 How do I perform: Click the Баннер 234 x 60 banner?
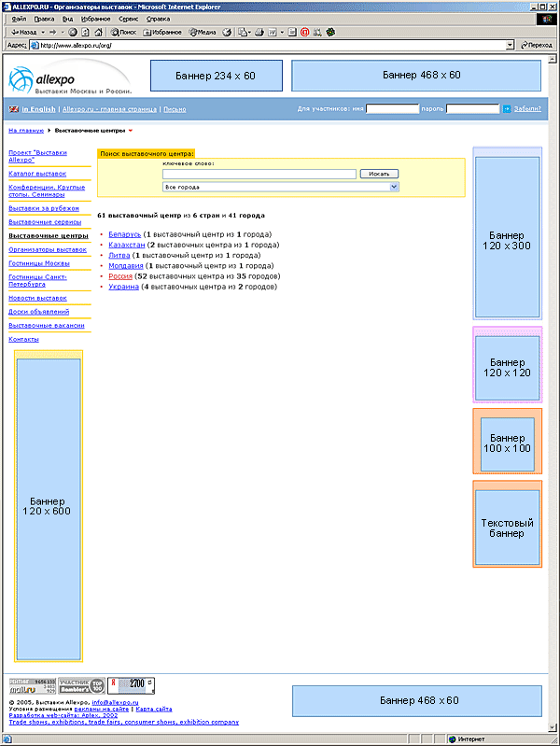[216, 76]
